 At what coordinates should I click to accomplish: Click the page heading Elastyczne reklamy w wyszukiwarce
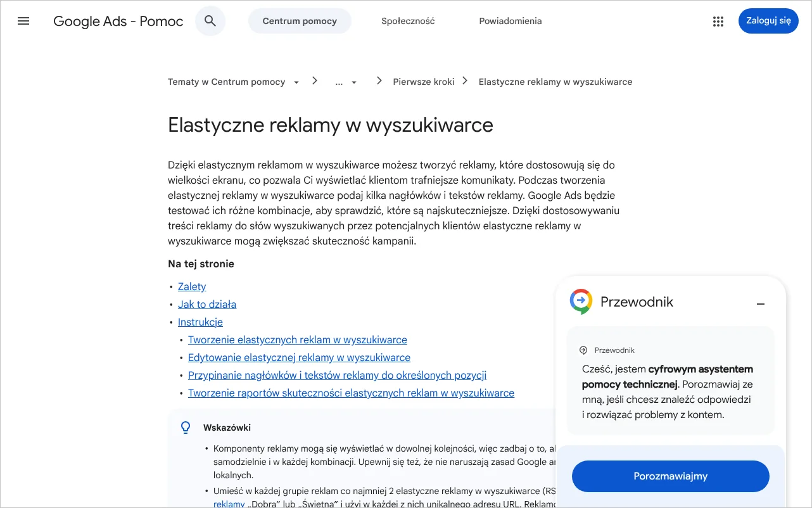pos(331,125)
